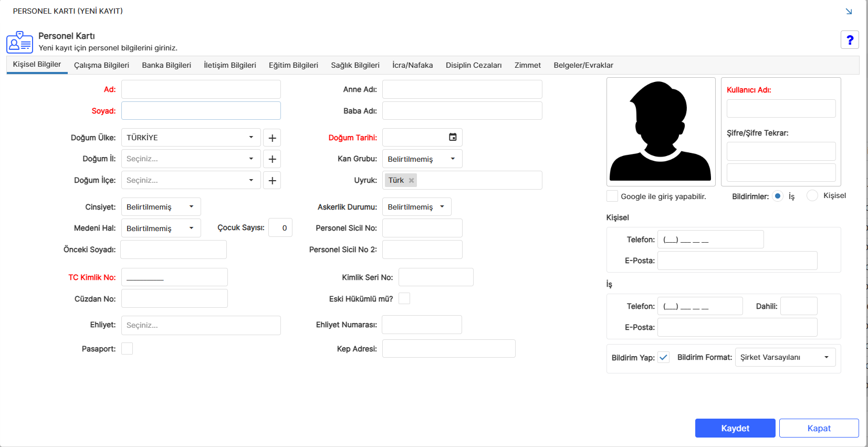
Task: Click the collapse arrow icon at top right
Action: click(x=849, y=11)
